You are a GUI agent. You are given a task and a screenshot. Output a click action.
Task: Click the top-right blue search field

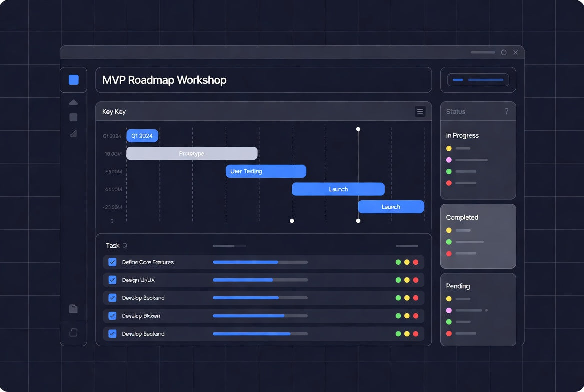coord(478,80)
